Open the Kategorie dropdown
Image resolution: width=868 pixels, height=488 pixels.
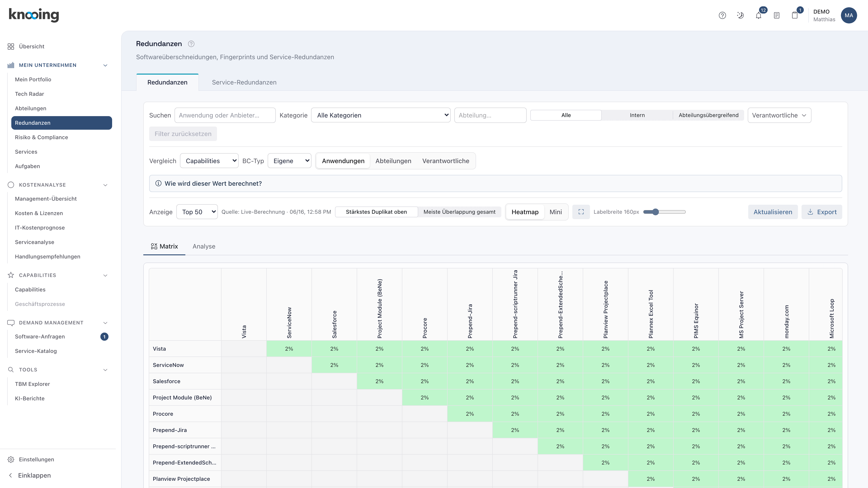point(381,115)
